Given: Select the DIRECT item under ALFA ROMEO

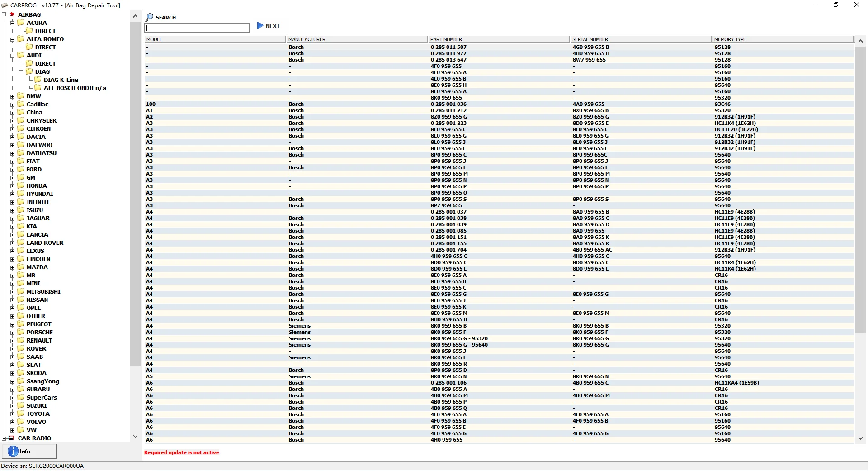Looking at the screenshot, I should [x=45, y=47].
